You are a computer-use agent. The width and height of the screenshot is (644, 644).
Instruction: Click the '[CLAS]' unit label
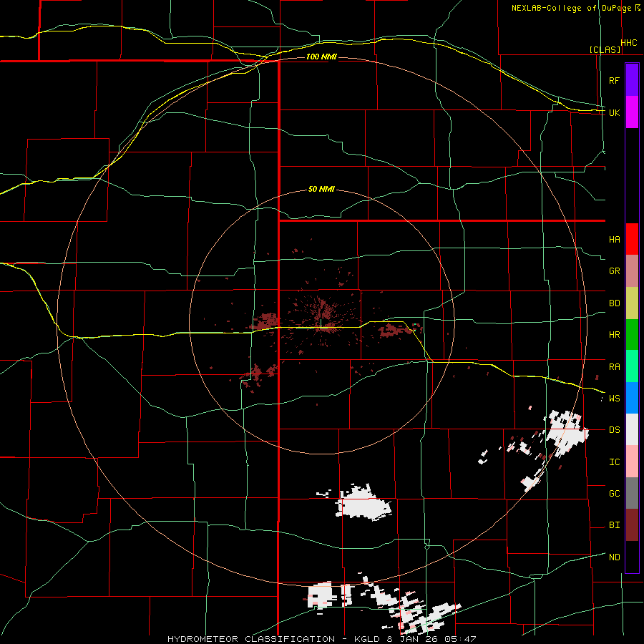605,49
